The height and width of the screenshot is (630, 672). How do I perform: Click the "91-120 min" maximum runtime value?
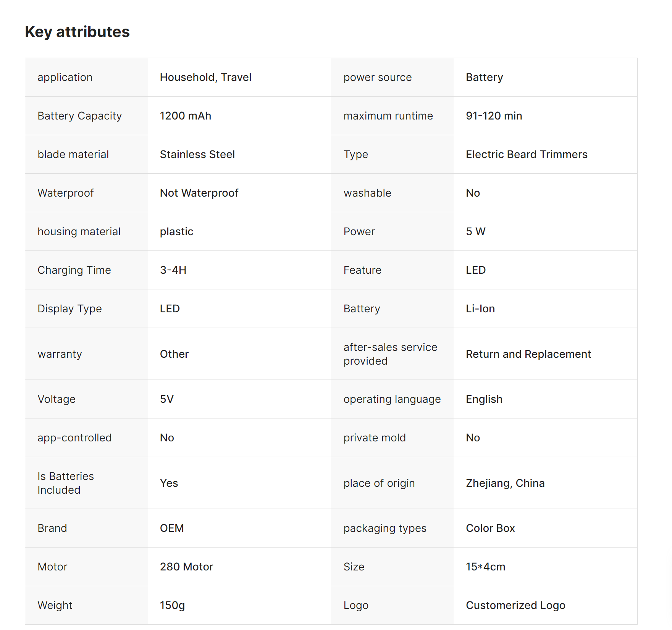tap(494, 116)
